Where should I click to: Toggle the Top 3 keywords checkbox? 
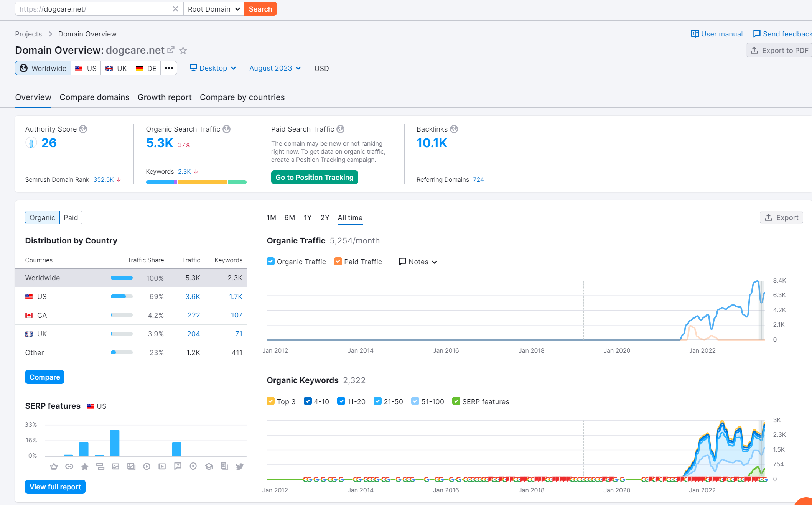[270, 401]
